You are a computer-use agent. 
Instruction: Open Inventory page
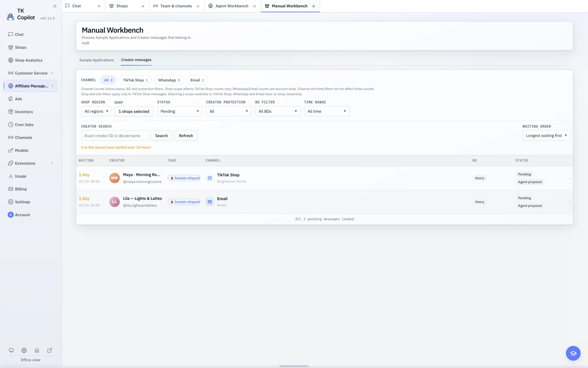click(30, 112)
